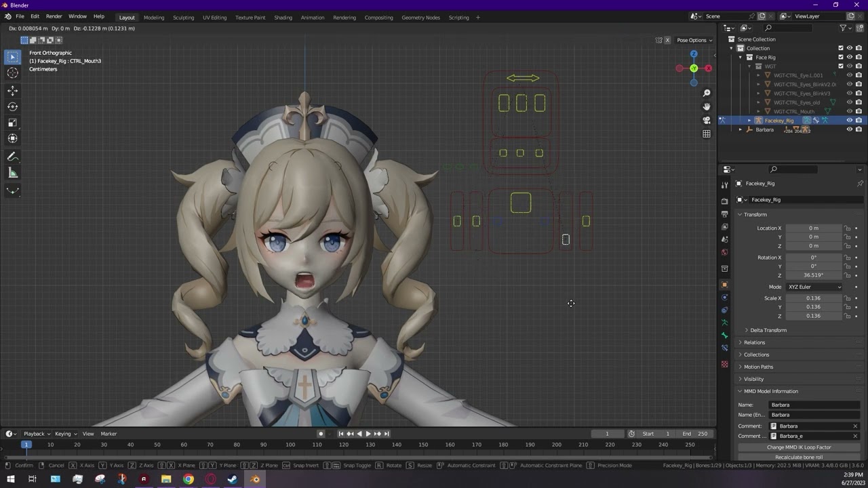This screenshot has width=868, height=488.
Task: Uncheck the Collection exclude checkbox
Action: (x=841, y=48)
